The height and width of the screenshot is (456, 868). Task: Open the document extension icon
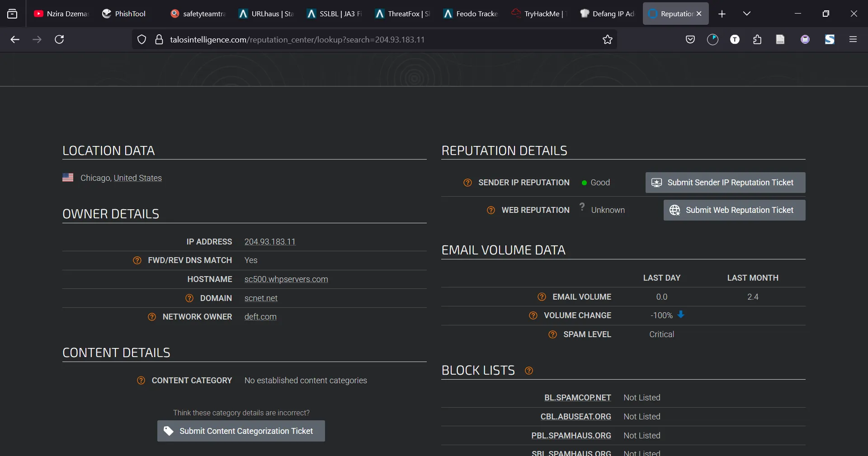pyautogui.click(x=780, y=40)
